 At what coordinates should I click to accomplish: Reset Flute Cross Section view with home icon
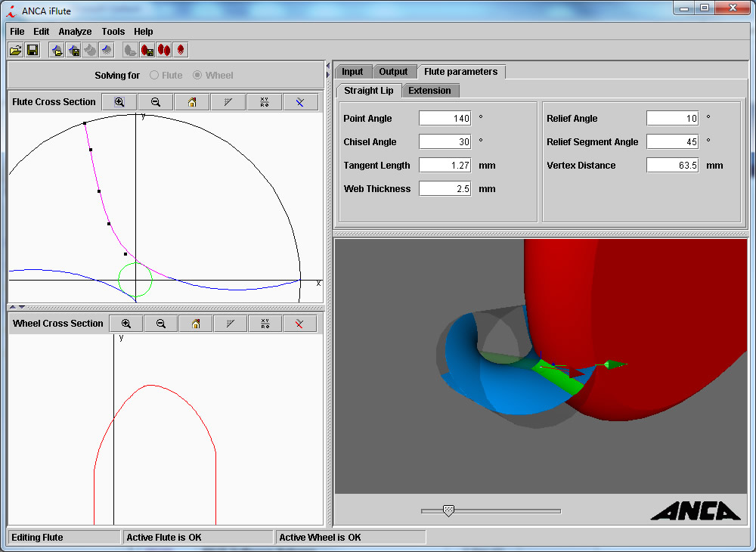[x=191, y=102]
